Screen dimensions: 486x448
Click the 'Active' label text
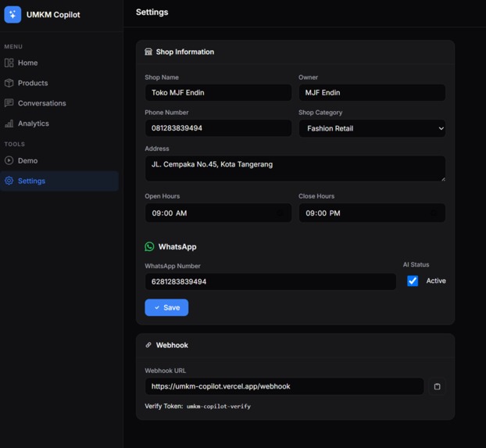pyautogui.click(x=436, y=281)
